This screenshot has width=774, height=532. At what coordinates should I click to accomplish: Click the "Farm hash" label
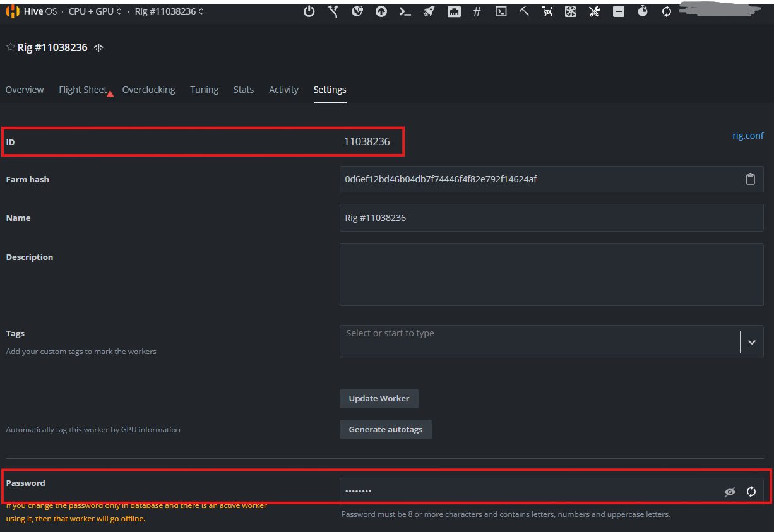(x=28, y=179)
